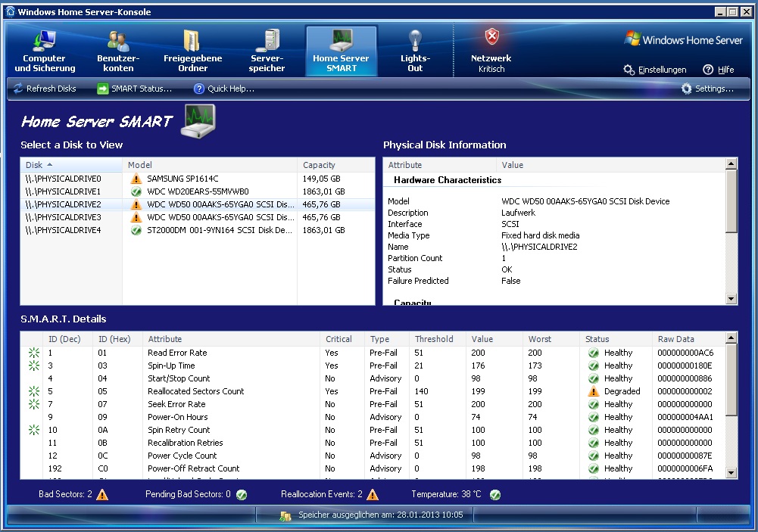Open Benutzerkonten user accounts section
This screenshot has height=532, width=758.
118,51
